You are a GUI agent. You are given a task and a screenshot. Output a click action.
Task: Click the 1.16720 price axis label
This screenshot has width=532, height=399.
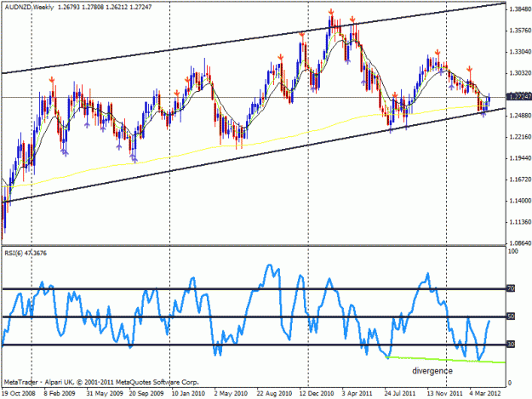pos(520,180)
